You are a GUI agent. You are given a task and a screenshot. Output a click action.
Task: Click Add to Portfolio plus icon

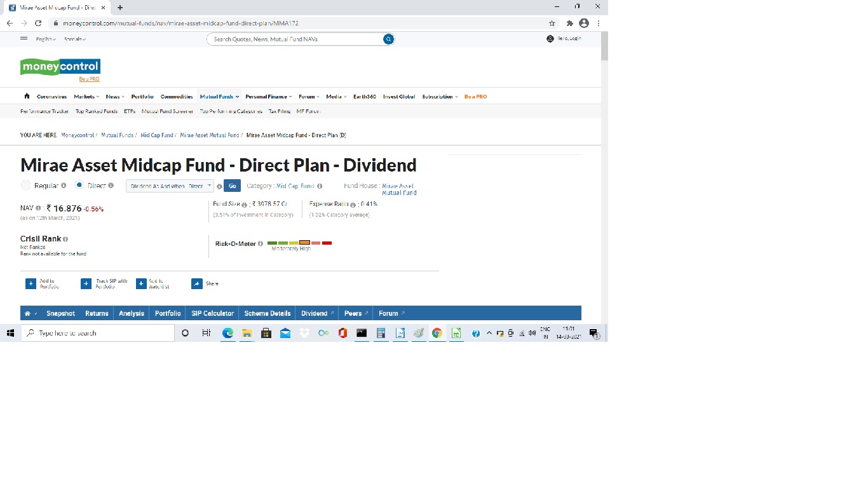coord(31,284)
